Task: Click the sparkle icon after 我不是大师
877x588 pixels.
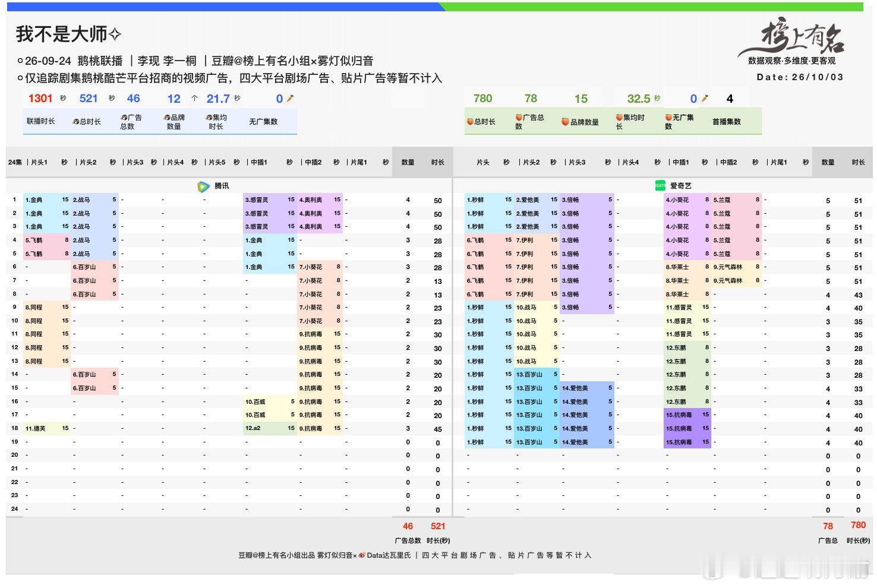Action: [115, 34]
